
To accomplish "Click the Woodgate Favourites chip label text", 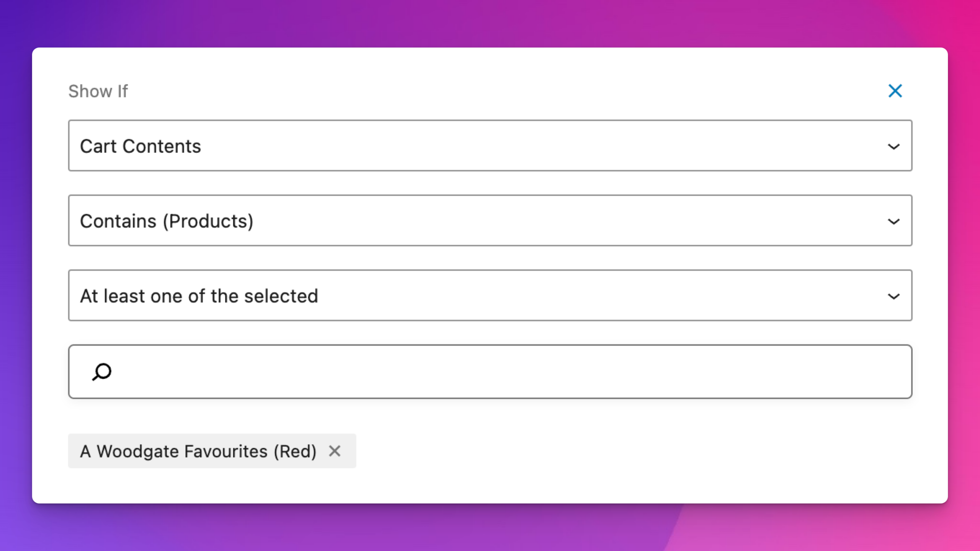I will (198, 451).
